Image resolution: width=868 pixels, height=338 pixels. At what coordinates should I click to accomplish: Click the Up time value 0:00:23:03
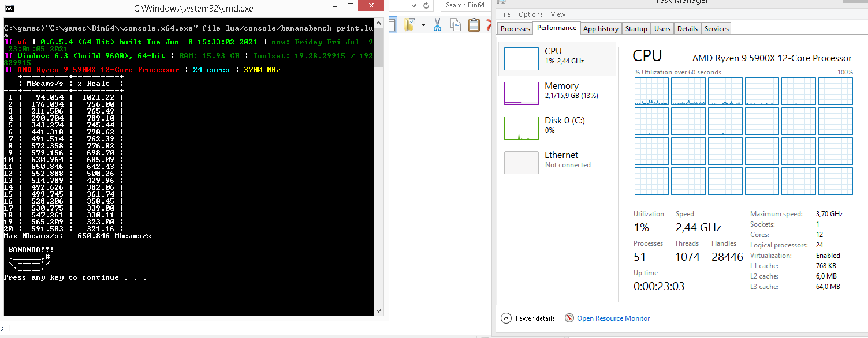(x=659, y=286)
